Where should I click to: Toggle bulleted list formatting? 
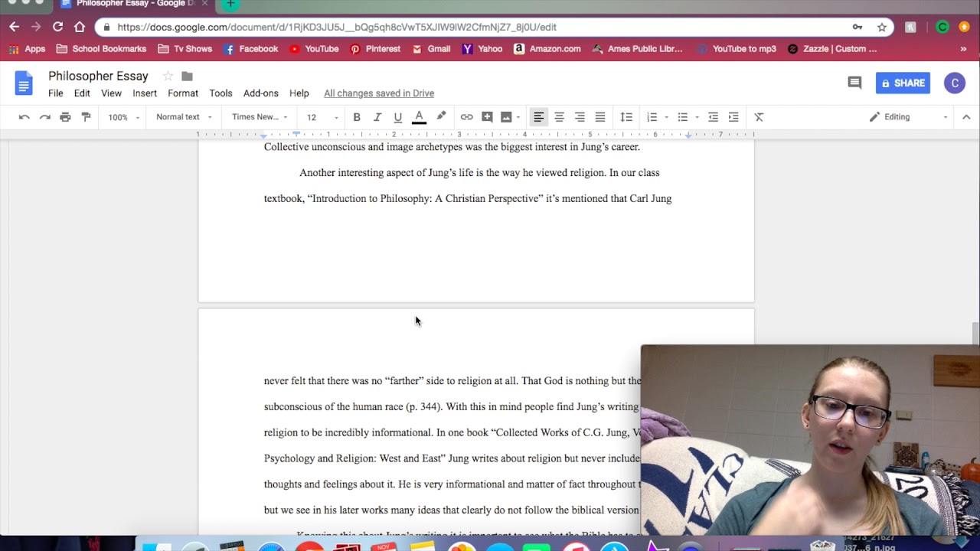pos(683,117)
